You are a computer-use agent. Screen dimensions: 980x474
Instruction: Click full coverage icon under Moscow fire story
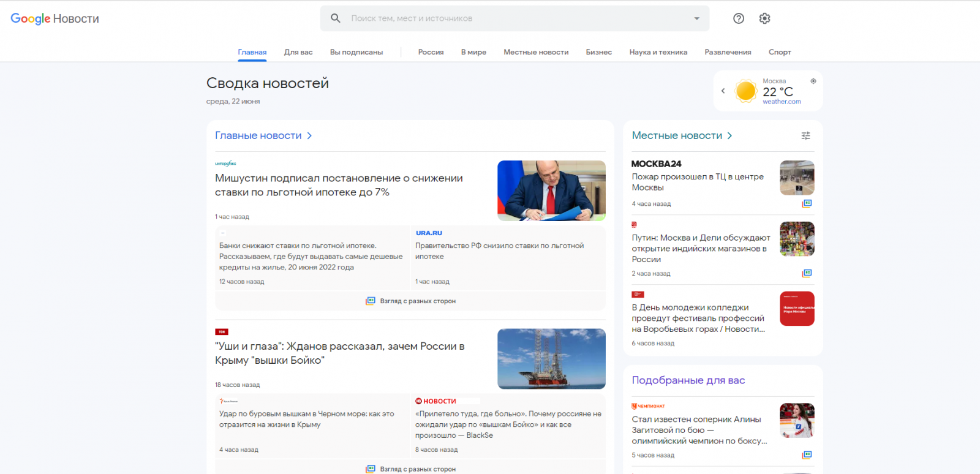(807, 203)
